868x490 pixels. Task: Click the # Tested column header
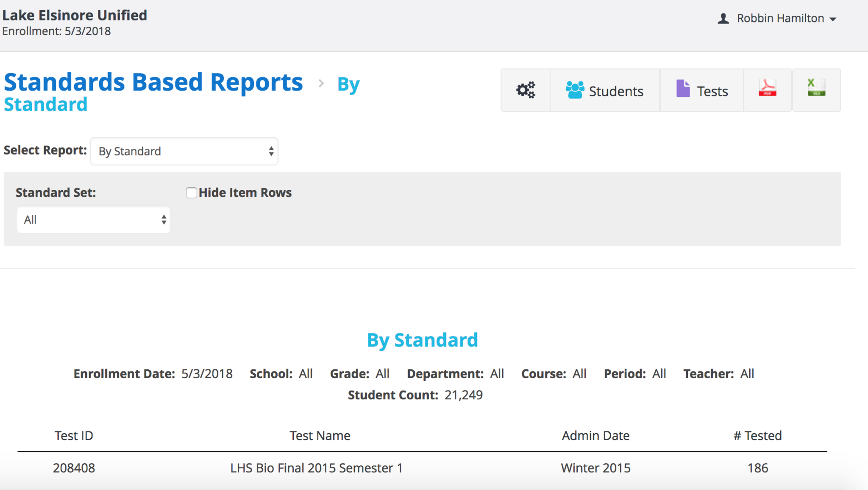(757, 435)
